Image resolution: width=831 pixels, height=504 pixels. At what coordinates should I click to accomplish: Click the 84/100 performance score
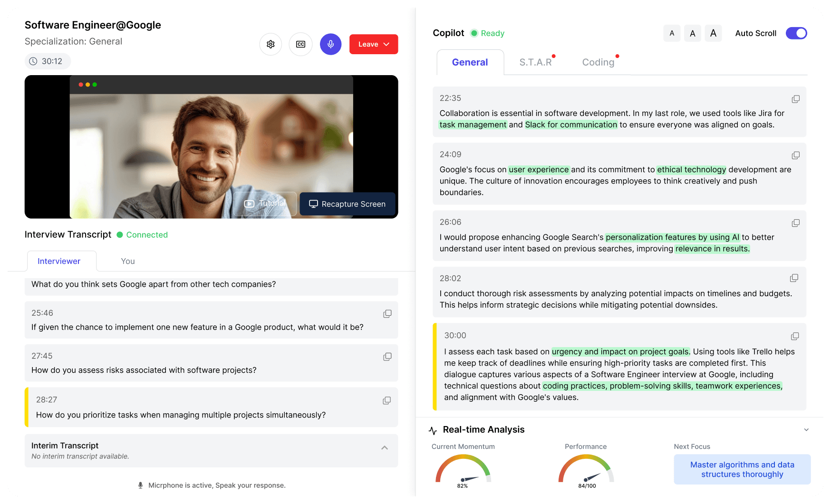coord(587,486)
